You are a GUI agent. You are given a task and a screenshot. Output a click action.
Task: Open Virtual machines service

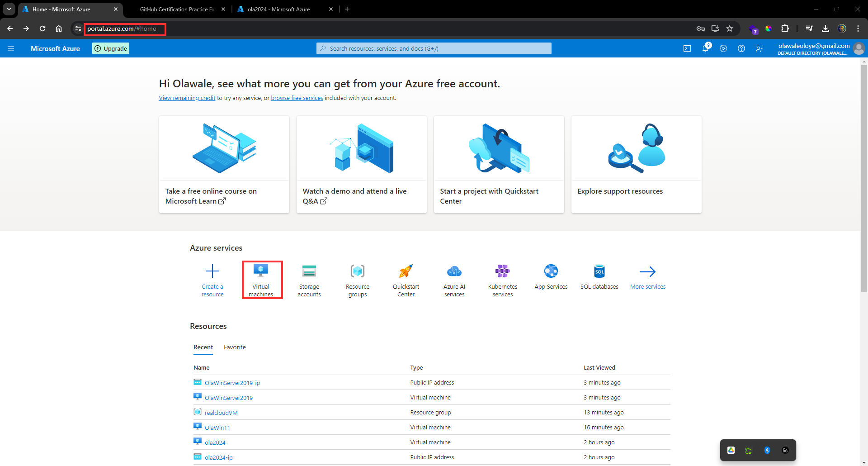click(261, 280)
